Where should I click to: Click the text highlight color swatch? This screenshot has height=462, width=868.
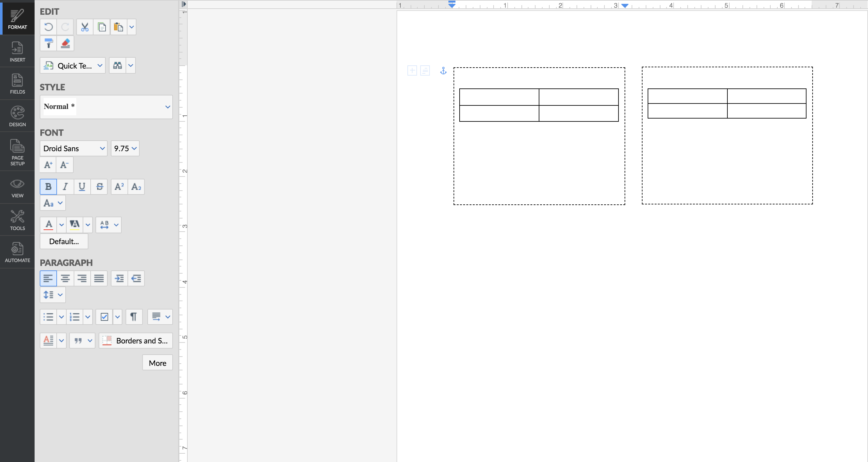click(x=75, y=224)
